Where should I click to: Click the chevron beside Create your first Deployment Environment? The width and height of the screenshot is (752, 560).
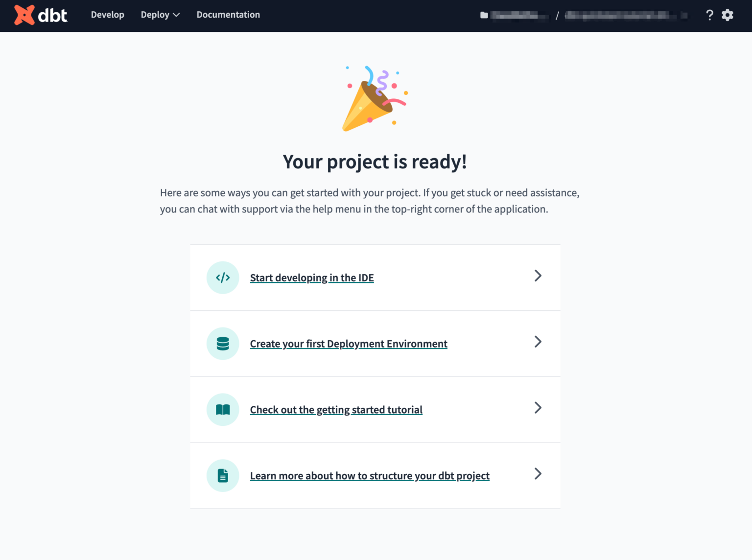pos(538,342)
